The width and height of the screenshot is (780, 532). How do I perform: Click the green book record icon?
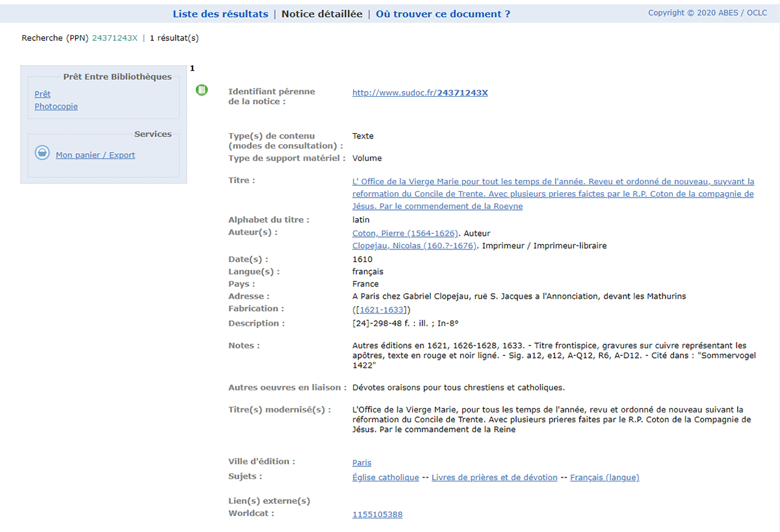tap(201, 90)
